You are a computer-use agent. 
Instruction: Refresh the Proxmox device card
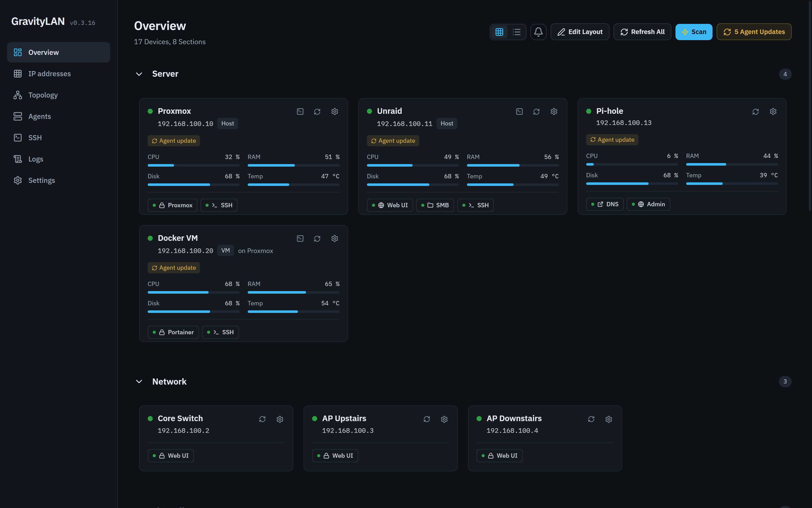(317, 112)
